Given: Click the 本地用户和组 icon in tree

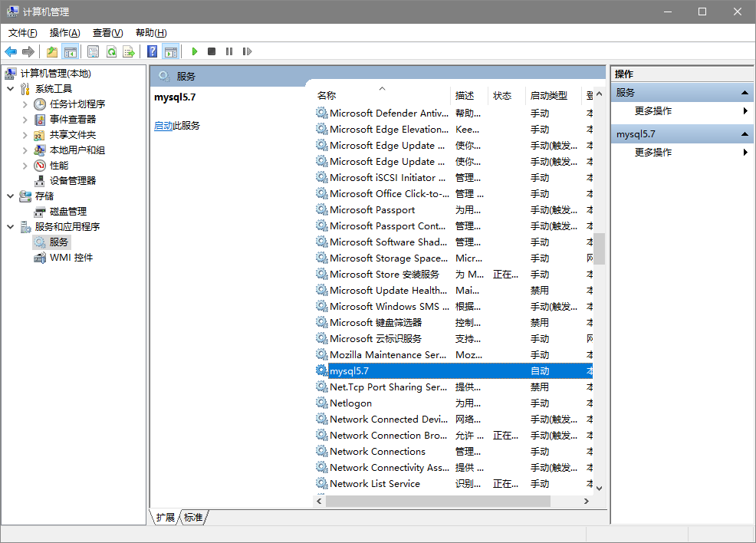Looking at the screenshot, I should (40, 150).
